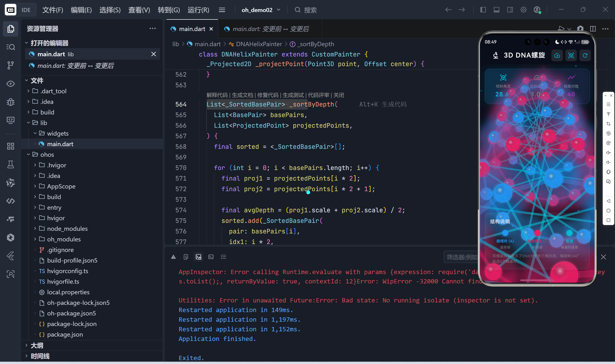Viewport: 615px width, 364px height.
Task: Expand the .dart_tool folder
Action: click(x=53, y=91)
